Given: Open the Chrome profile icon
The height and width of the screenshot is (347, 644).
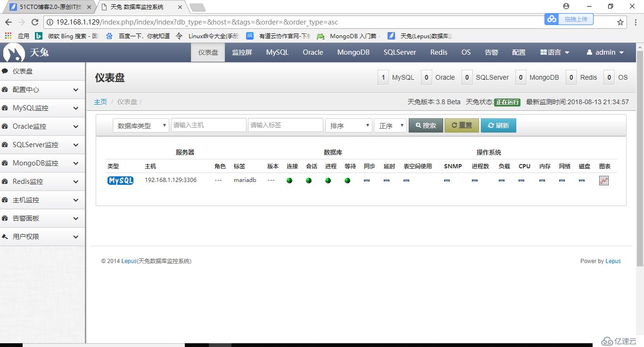Looking at the screenshot, I should (566, 6).
